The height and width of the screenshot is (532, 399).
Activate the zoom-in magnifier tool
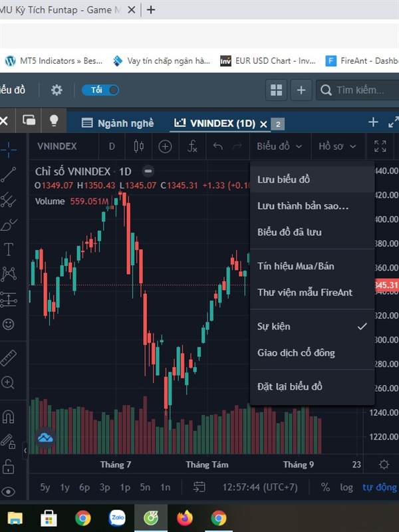coord(9,382)
